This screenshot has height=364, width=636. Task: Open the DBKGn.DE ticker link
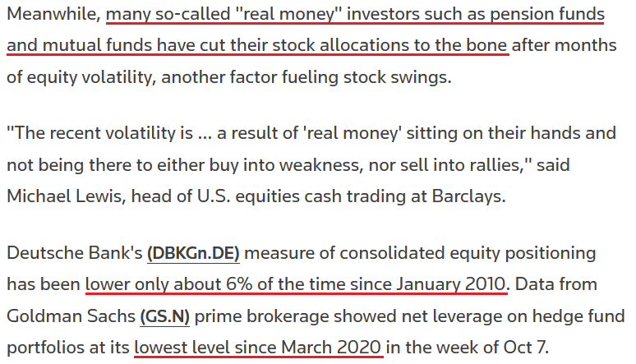point(193,253)
